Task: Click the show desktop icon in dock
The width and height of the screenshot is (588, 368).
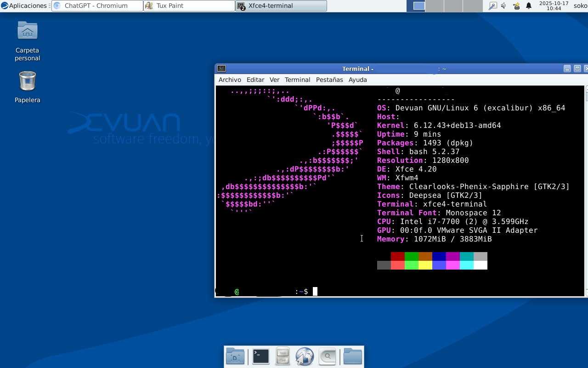Action: [235, 356]
